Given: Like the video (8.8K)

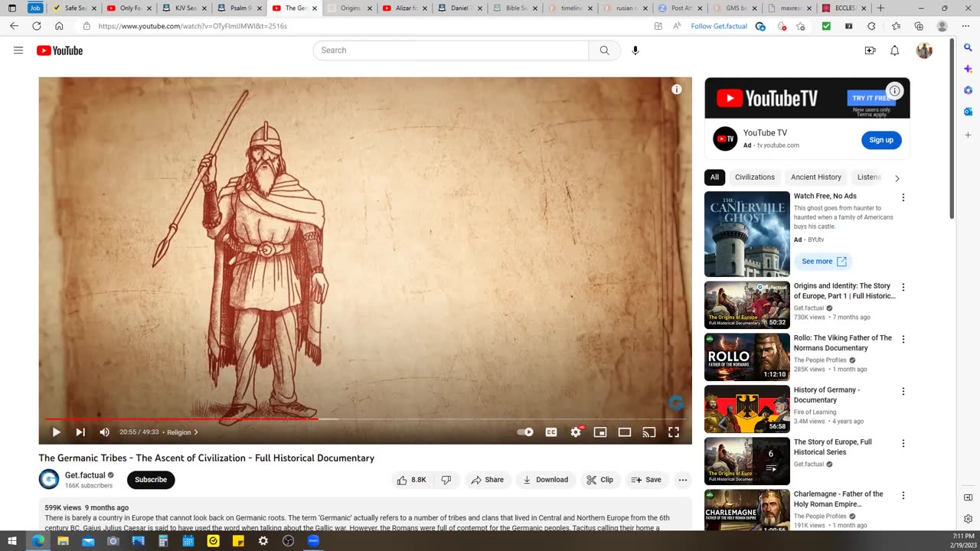Looking at the screenshot, I should [x=412, y=480].
